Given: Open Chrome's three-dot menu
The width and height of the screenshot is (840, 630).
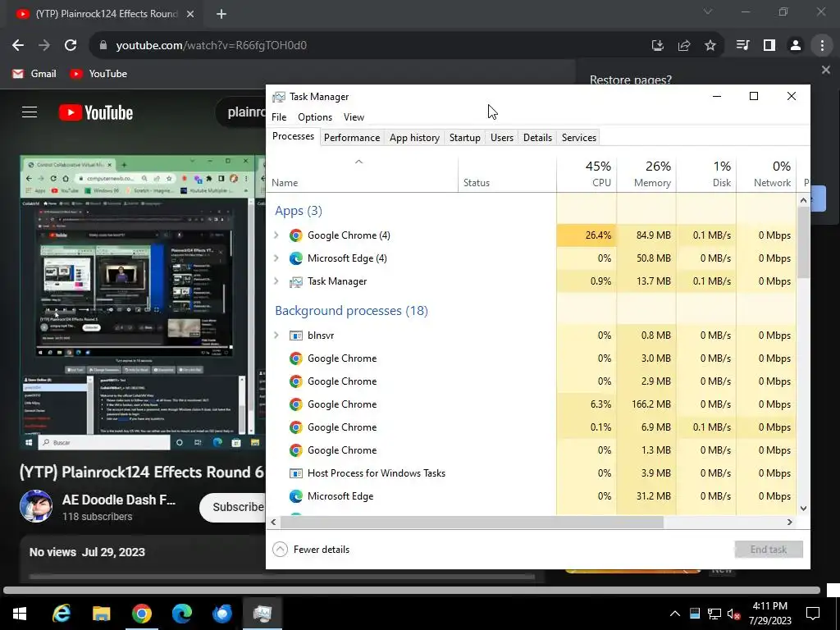Looking at the screenshot, I should (822, 46).
